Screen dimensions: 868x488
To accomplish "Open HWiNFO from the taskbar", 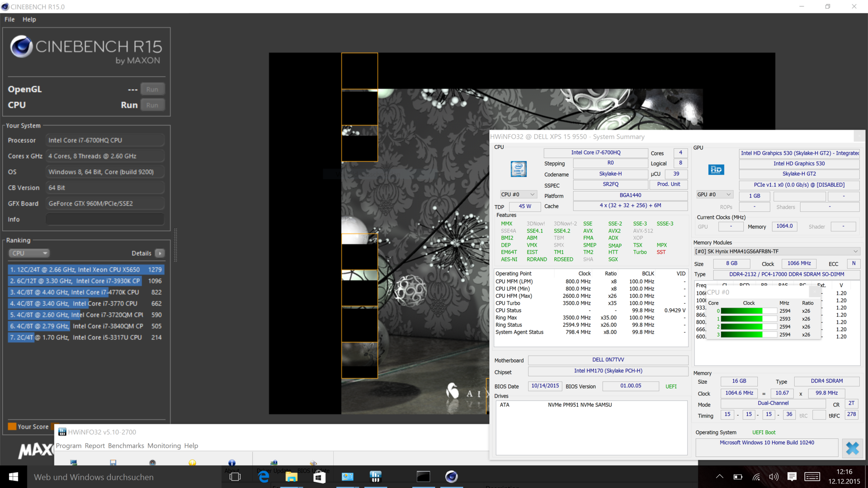I will point(375,477).
